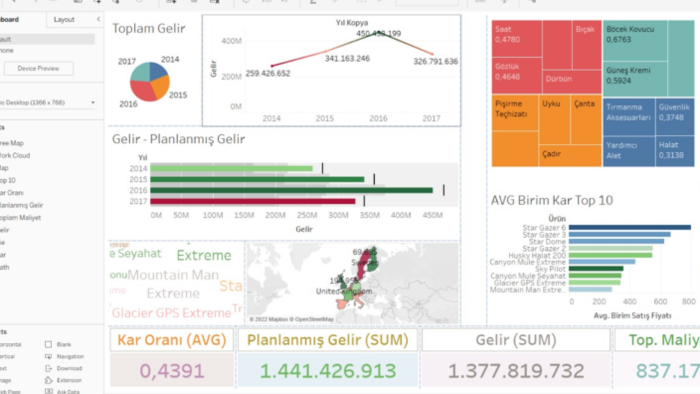Viewport: 700px width, 394px height.
Task: Click the Gelir (SUM) value 1.377.819.732
Action: pyautogui.click(x=516, y=371)
